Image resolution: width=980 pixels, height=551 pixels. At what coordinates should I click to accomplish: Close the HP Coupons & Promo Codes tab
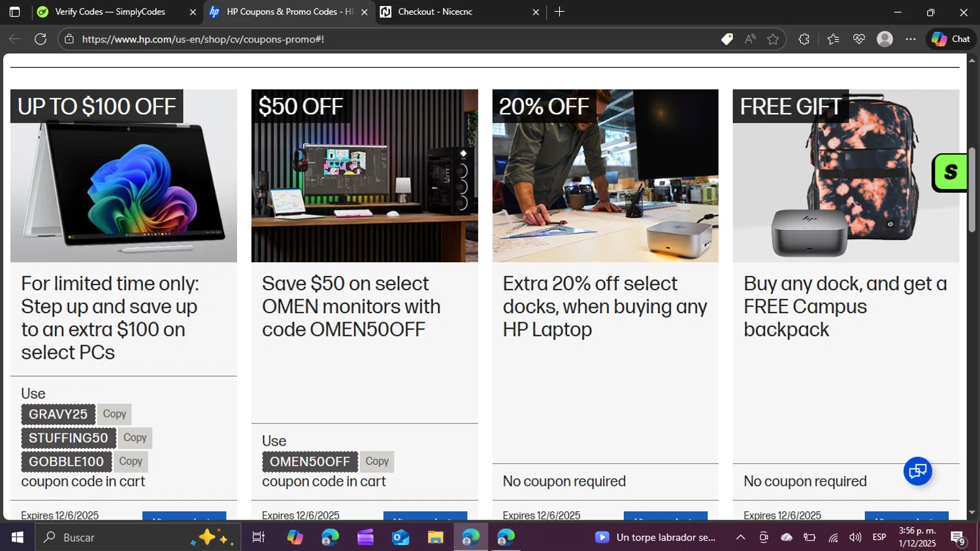pyautogui.click(x=365, y=12)
